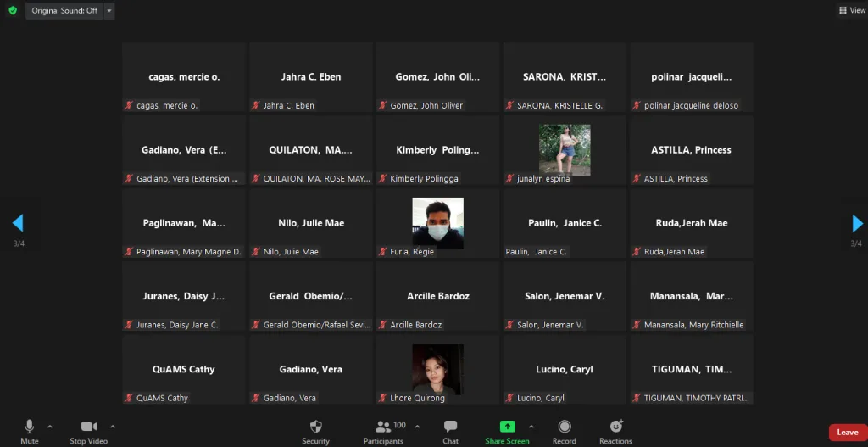Image resolution: width=868 pixels, height=447 pixels.
Task: Open the Reactions menu
Action: pos(615,431)
